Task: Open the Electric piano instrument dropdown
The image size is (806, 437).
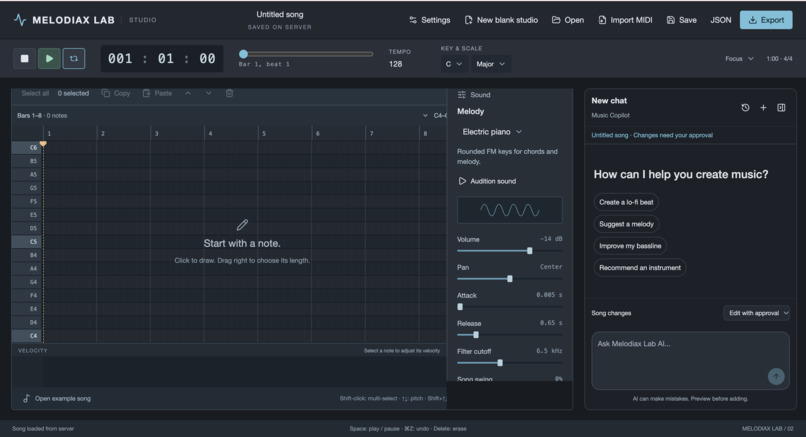Action: click(492, 132)
